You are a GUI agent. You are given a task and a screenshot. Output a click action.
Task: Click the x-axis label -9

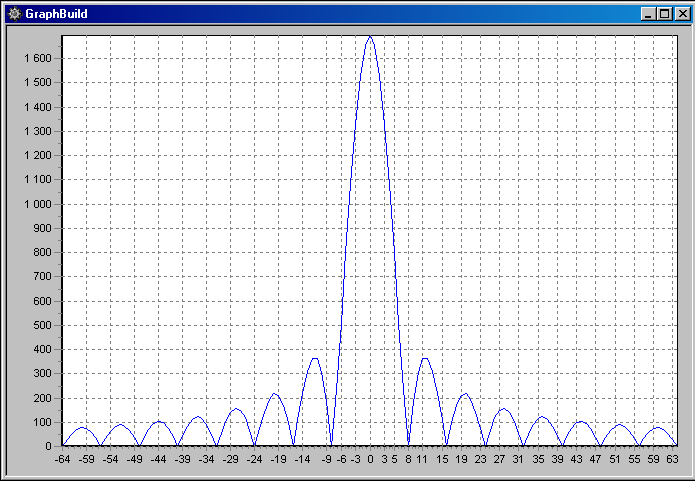coord(326,459)
